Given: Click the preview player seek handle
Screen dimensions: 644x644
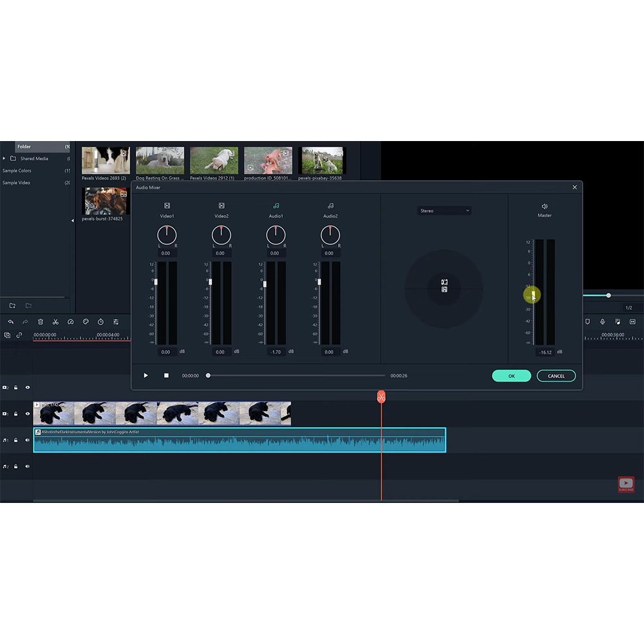Looking at the screenshot, I should click(x=609, y=296).
